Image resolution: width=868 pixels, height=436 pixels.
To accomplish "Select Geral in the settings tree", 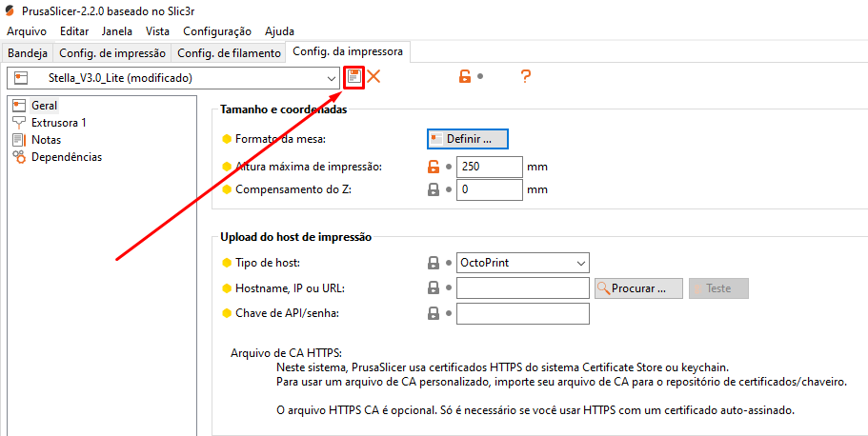I will pos(45,105).
